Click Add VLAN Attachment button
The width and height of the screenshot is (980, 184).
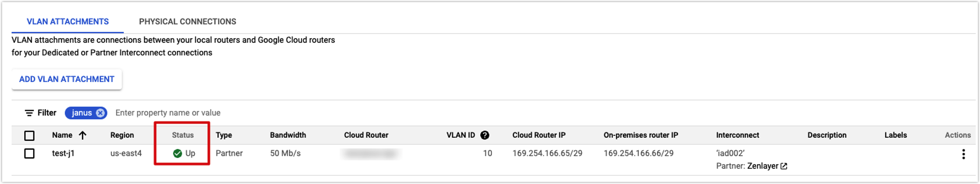click(66, 79)
